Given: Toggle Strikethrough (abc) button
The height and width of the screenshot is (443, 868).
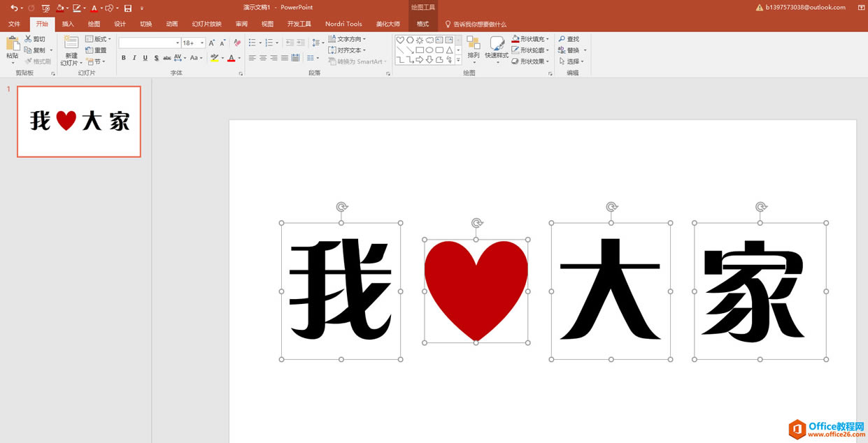Looking at the screenshot, I should coord(166,58).
